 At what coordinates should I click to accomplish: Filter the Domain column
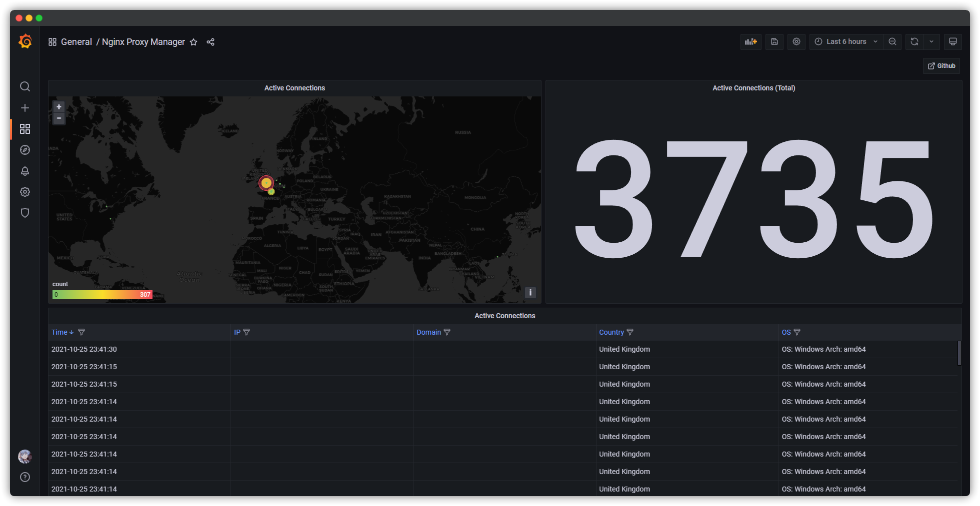pos(447,332)
